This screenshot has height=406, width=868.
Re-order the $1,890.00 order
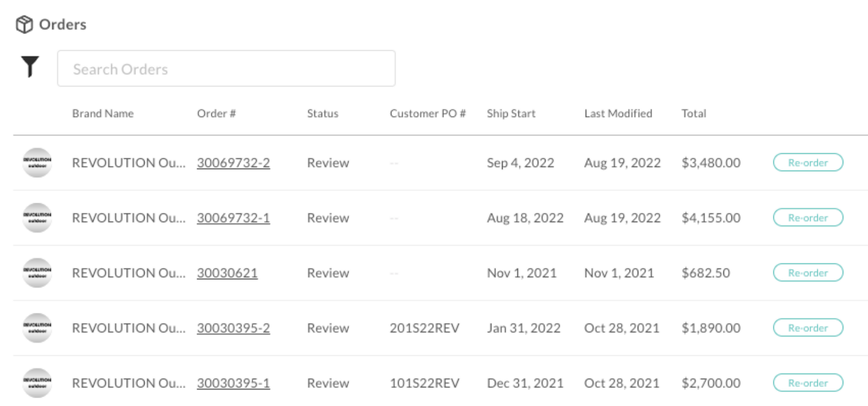pyautogui.click(x=808, y=328)
